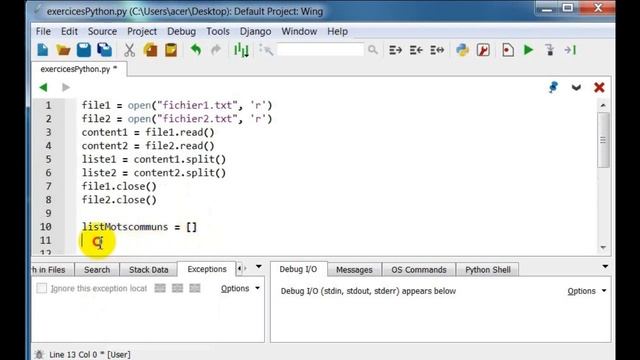Save all files using the double-disk icon

click(104, 50)
